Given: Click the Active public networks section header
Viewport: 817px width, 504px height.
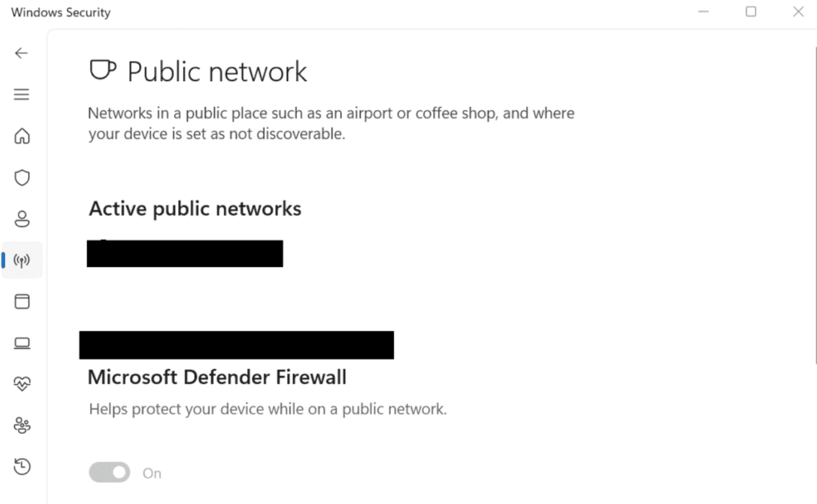Looking at the screenshot, I should tap(195, 208).
